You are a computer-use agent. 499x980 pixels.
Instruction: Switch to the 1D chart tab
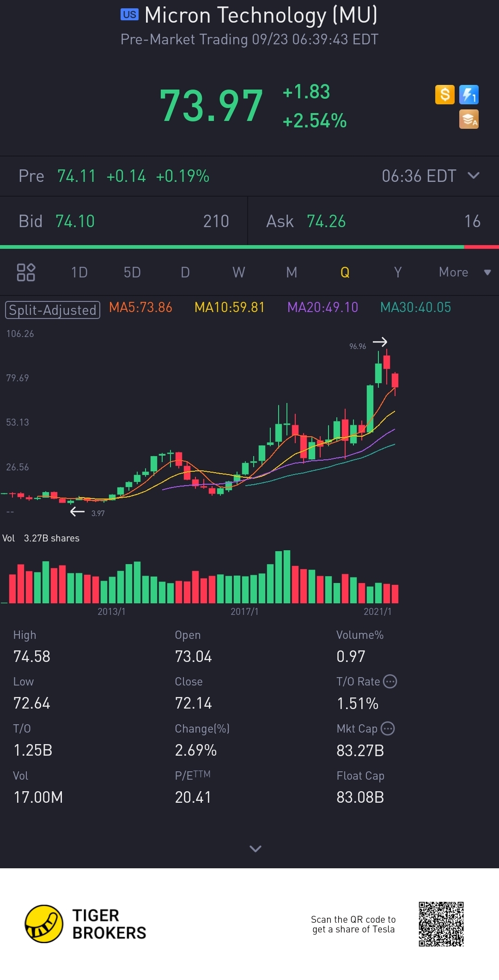(79, 272)
